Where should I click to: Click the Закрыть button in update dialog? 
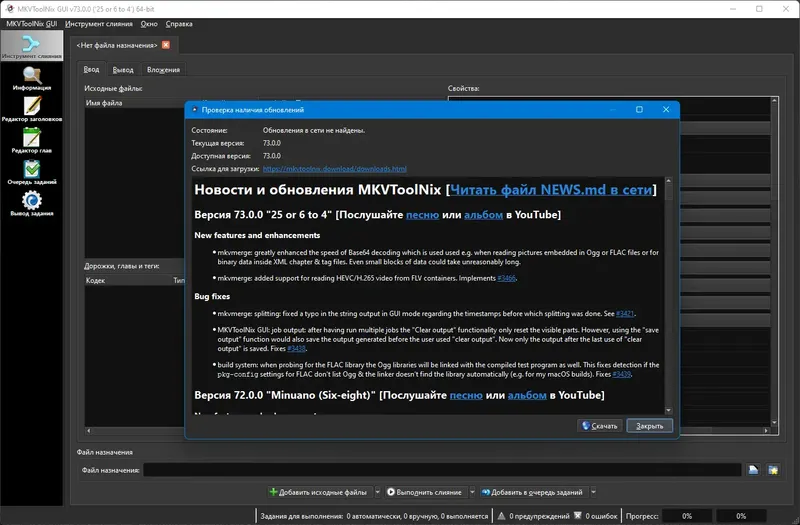click(x=649, y=426)
